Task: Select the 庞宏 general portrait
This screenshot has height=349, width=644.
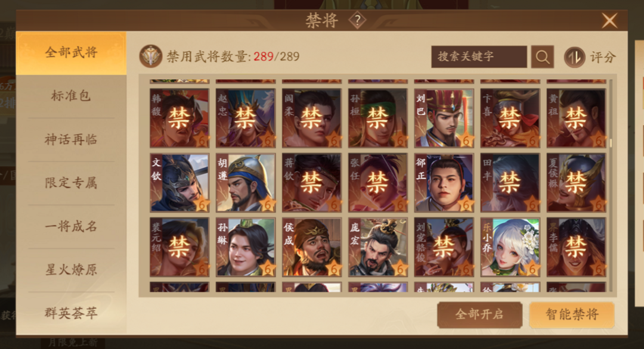Action: [378, 247]
